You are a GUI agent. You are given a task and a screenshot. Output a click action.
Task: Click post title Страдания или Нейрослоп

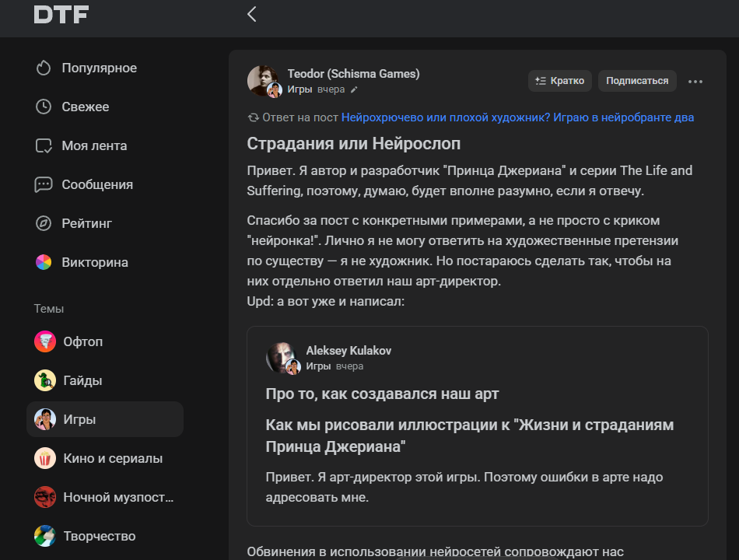pyautogui.click(x=354, y=143)
